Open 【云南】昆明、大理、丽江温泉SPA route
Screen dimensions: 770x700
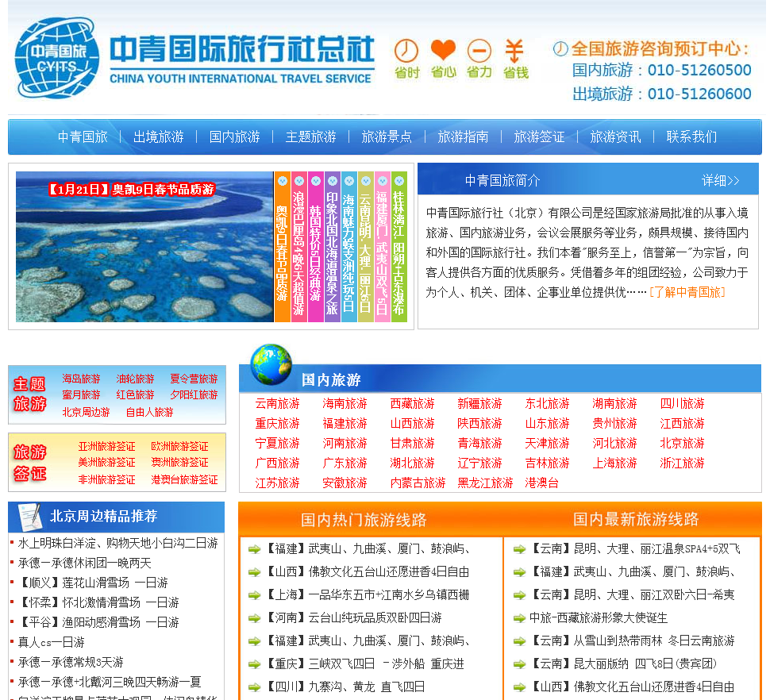tap(635, 549)
